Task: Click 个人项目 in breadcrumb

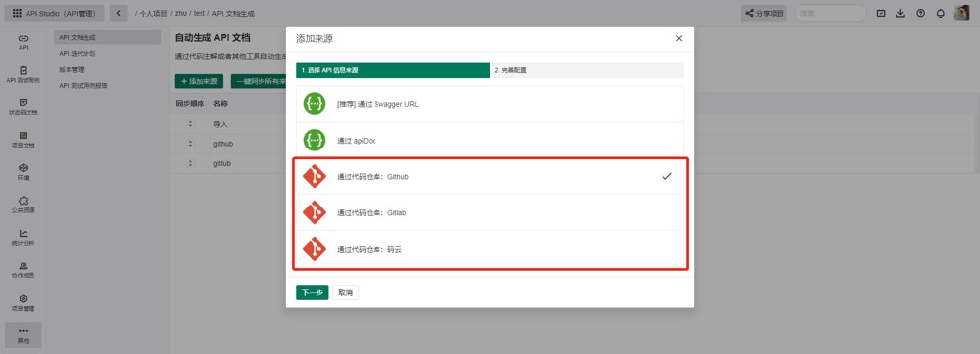Action: click(153, 13)
